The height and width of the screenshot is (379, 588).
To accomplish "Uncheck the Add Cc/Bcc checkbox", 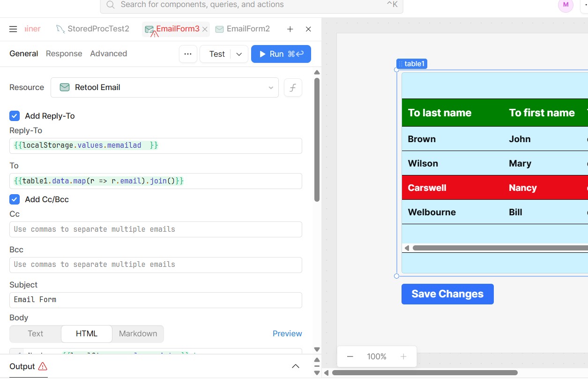I will (15, 199).
